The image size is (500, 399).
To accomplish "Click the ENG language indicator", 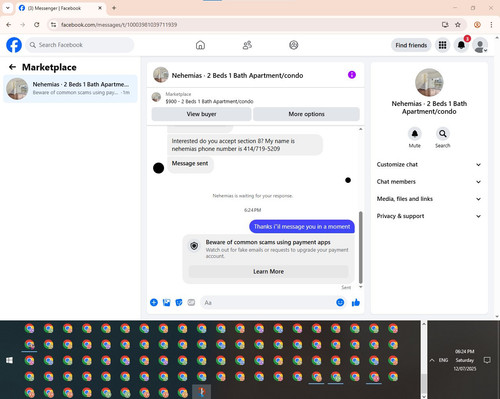I will (x=443, y=360).
